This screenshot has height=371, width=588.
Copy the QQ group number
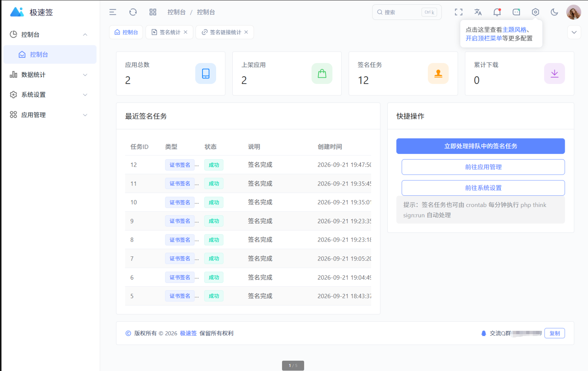coord(554,333)
